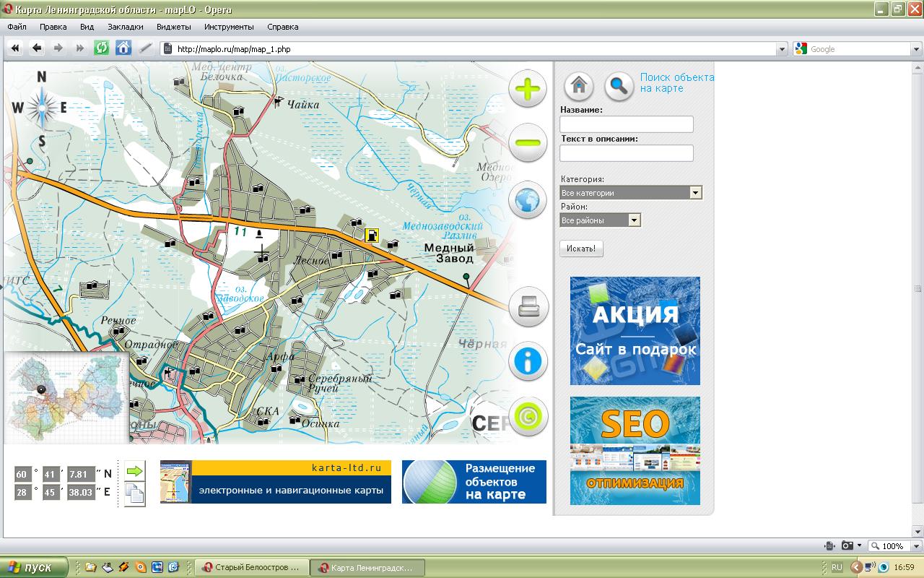This screenshot has width=924, height=578.
Task: Click the yellow gas station marker on the map
Action: click(x=372, y=235)
